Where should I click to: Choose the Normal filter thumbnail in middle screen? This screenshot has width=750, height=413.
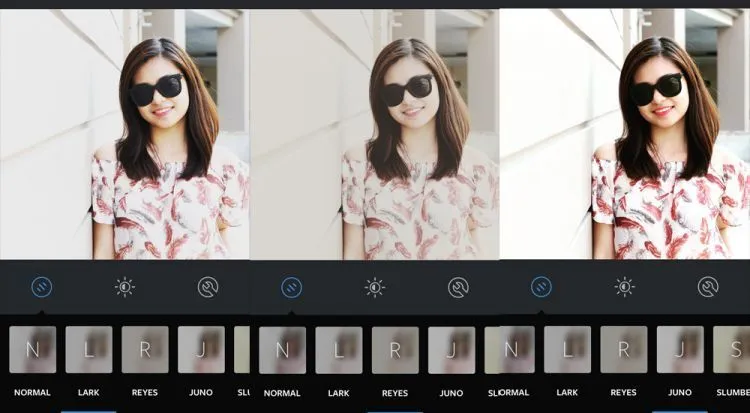point(283,350)
